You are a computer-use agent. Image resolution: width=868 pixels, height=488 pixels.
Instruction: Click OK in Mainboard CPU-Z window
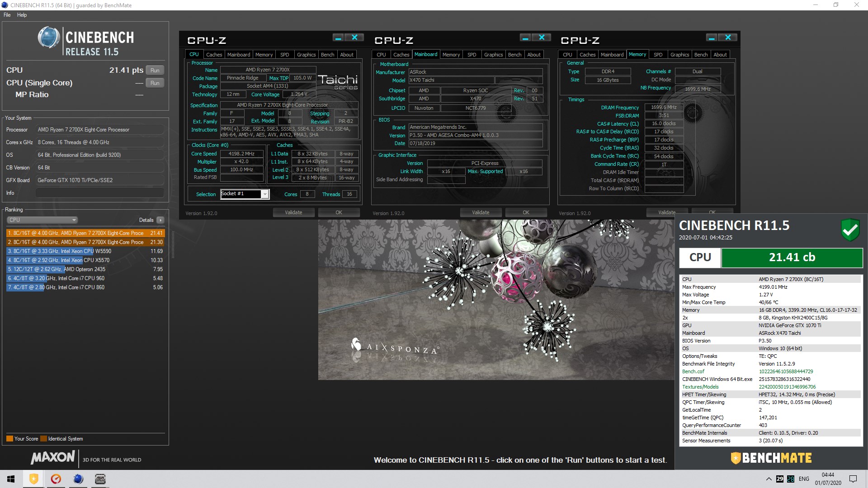526,212
